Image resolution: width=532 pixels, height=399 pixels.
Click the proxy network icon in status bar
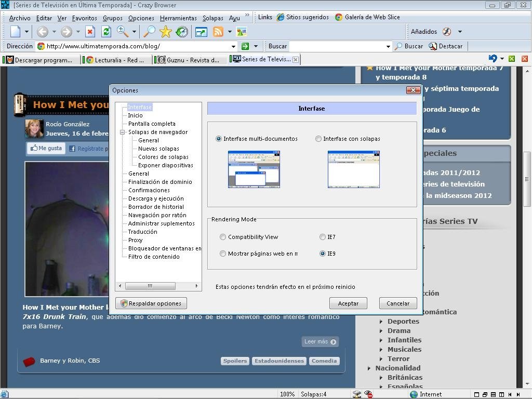pyautogui.click(x=357, y=394)
